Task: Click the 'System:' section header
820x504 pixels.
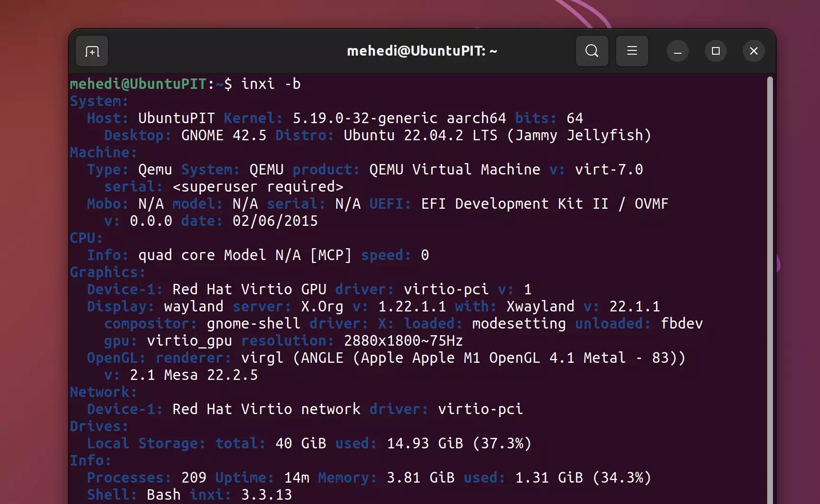Action: coord(99,101)
